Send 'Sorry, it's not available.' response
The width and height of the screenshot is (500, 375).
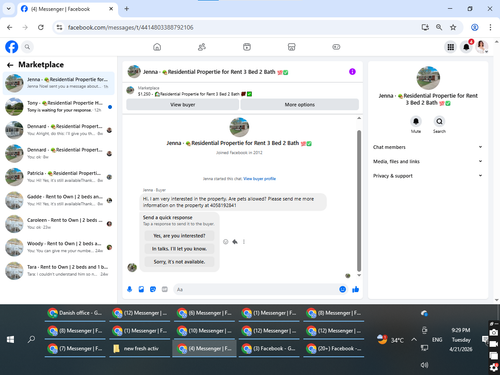coord(179,262)
